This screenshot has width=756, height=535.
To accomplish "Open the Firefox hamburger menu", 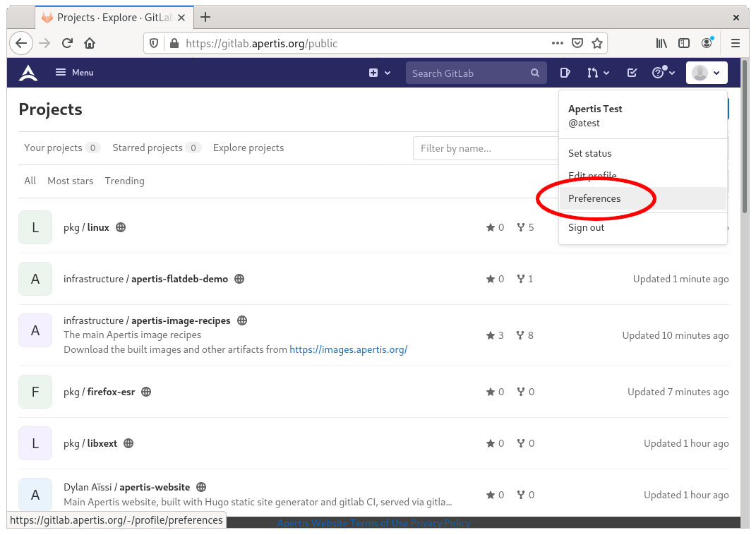I will 736,43.
